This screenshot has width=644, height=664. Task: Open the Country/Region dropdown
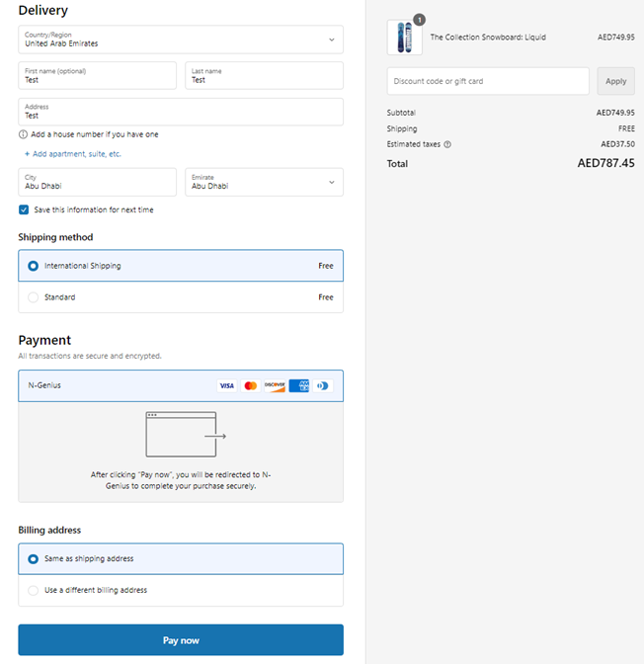pyautogui.click(x=181, y=40)
